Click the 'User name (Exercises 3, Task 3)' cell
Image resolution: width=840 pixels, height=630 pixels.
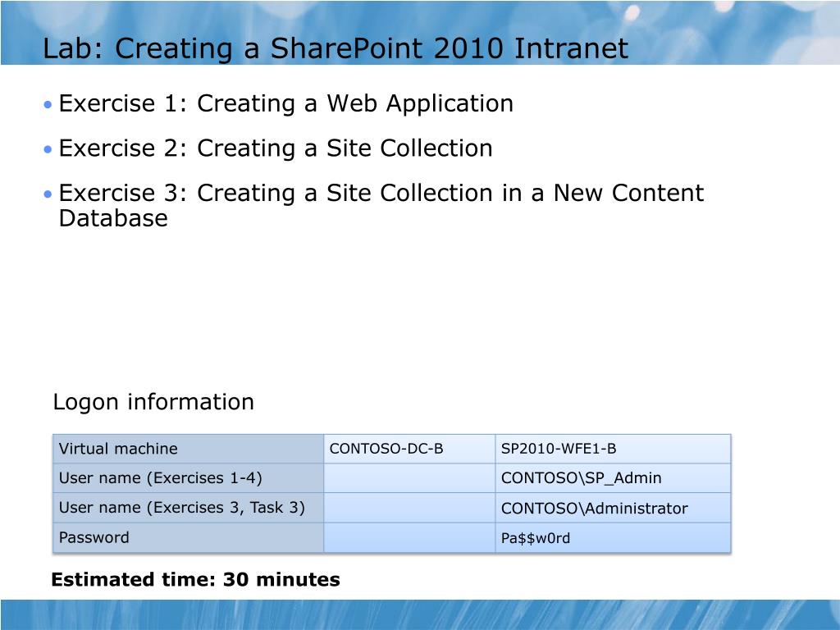pos(188,508)
